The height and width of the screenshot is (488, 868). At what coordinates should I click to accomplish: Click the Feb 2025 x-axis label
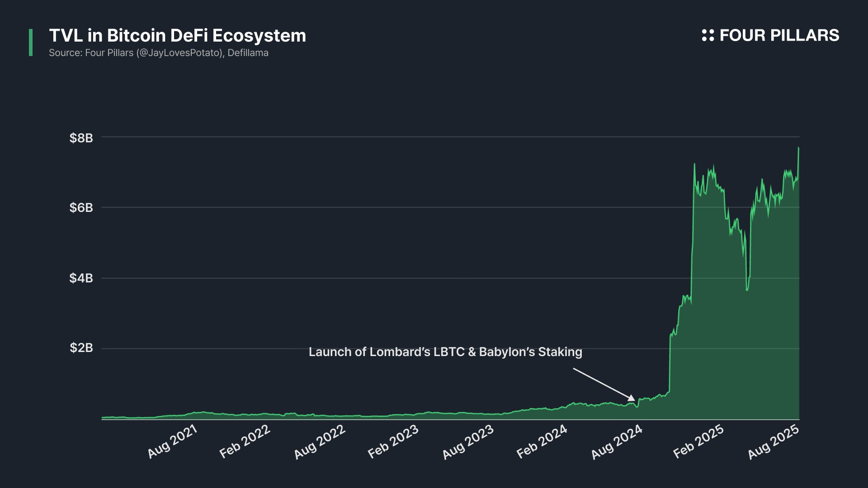698,441
